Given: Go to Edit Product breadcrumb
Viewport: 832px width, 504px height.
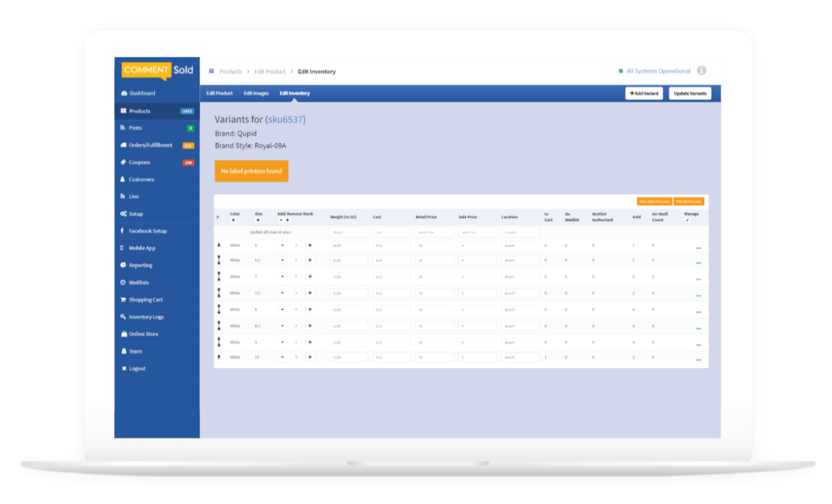Looking at the screenshot, I should point(270,72).
